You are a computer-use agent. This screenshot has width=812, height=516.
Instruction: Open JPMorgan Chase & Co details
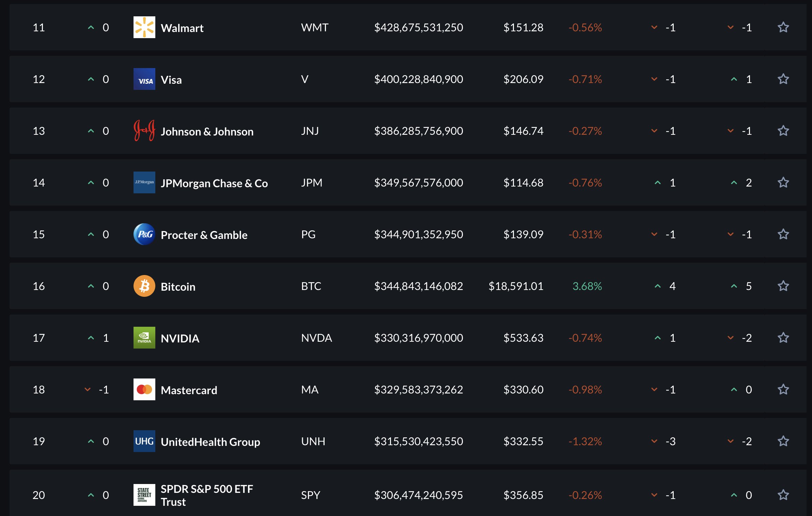(x=214, y=183)
